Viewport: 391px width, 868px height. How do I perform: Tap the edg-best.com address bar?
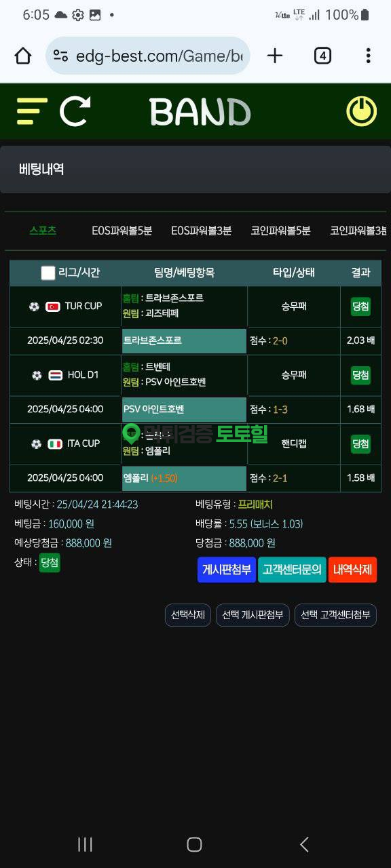point(148,56)
